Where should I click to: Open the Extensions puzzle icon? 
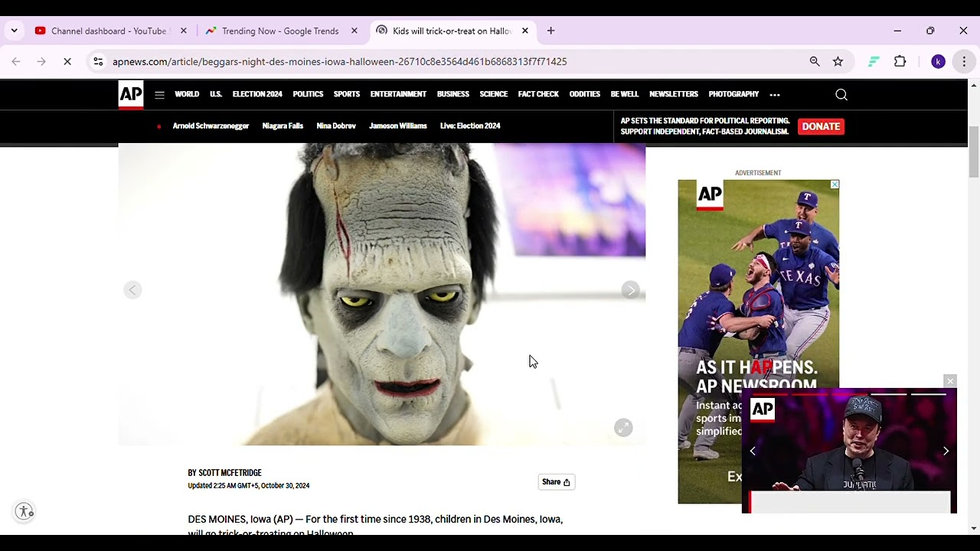click(900, 61)
